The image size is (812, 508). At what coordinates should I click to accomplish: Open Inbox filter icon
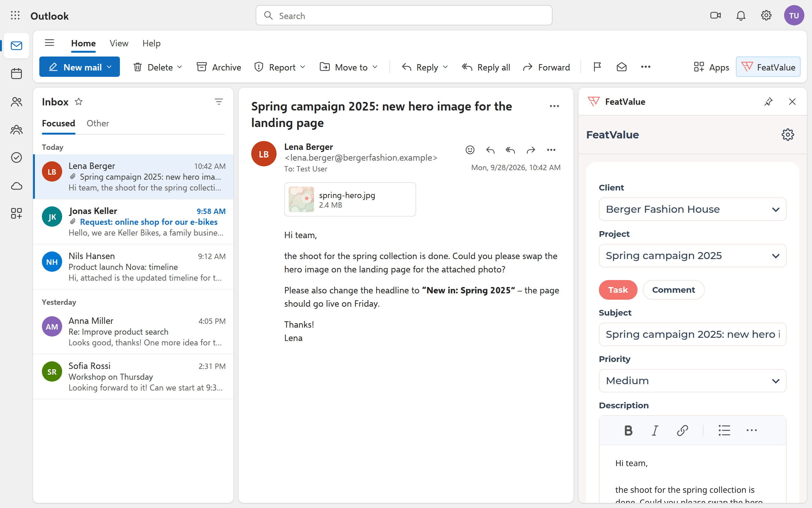pos(219,102)
